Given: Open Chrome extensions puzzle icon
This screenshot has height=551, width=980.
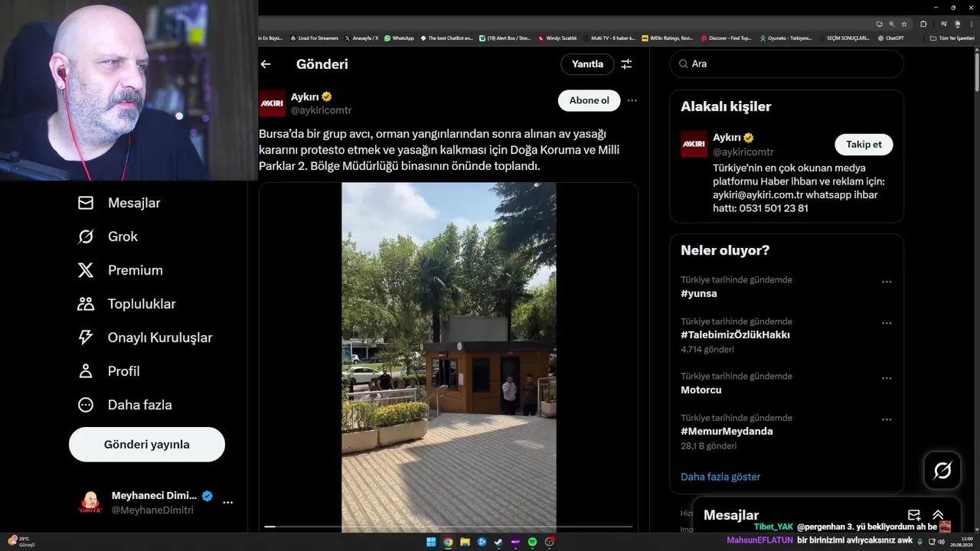Looking at the screenshot, I should 923,24.
